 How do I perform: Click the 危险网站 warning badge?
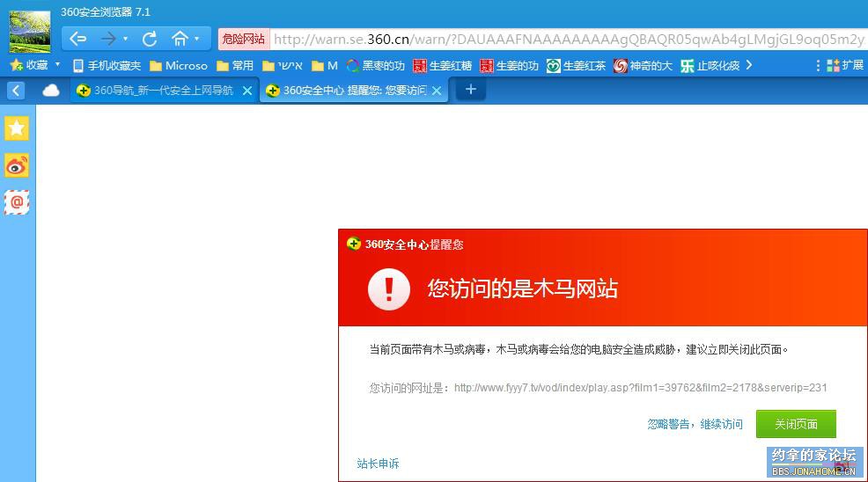(244, 39)
